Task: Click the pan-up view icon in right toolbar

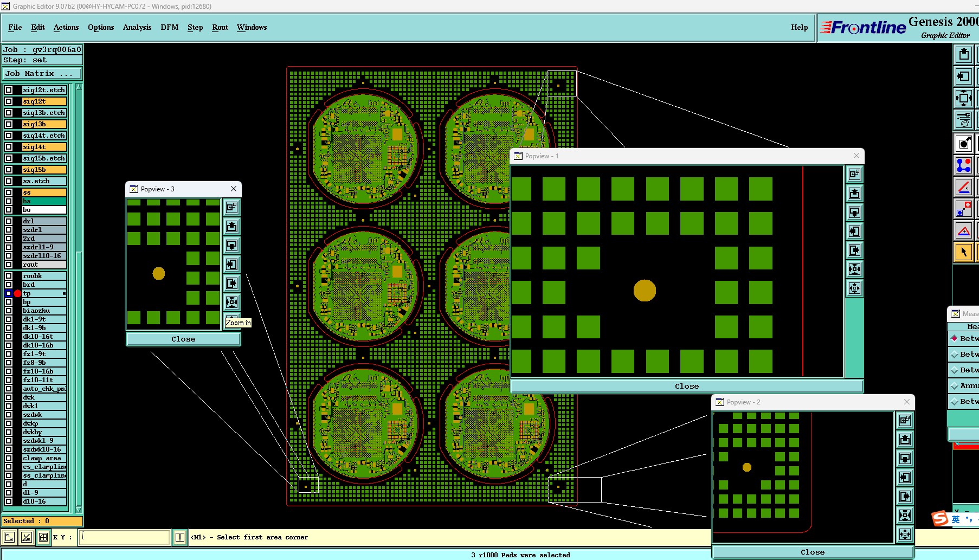Action: tap(963, 54)
